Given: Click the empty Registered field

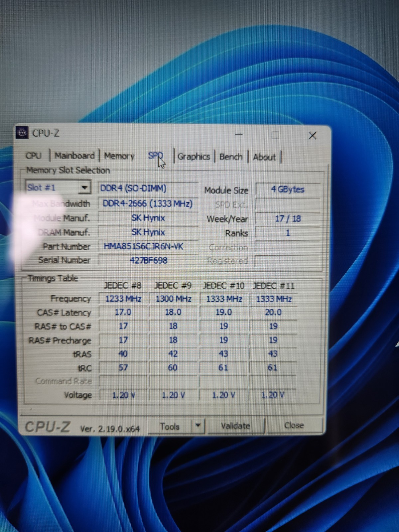Looking at the screenshot, I should pos(288,261).
